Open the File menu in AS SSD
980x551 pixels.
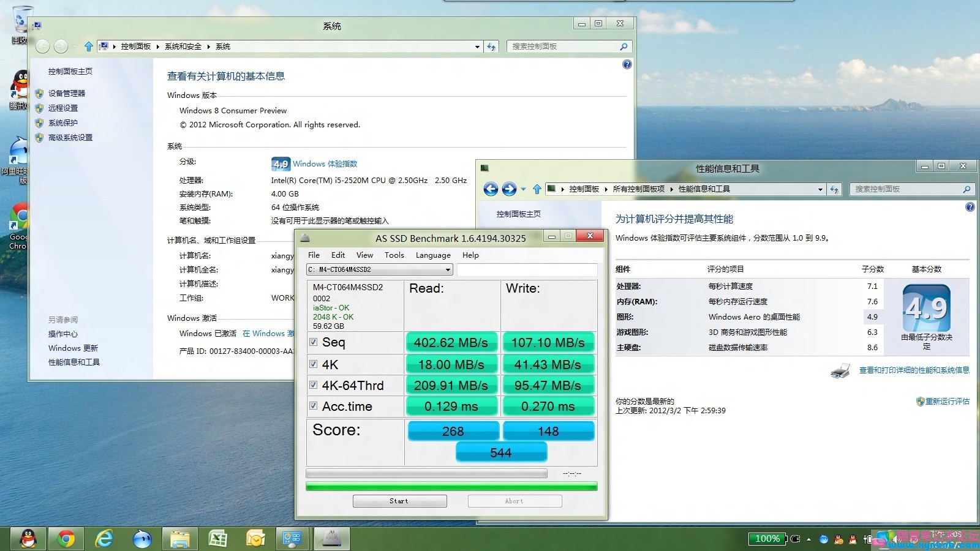[314, 255]
